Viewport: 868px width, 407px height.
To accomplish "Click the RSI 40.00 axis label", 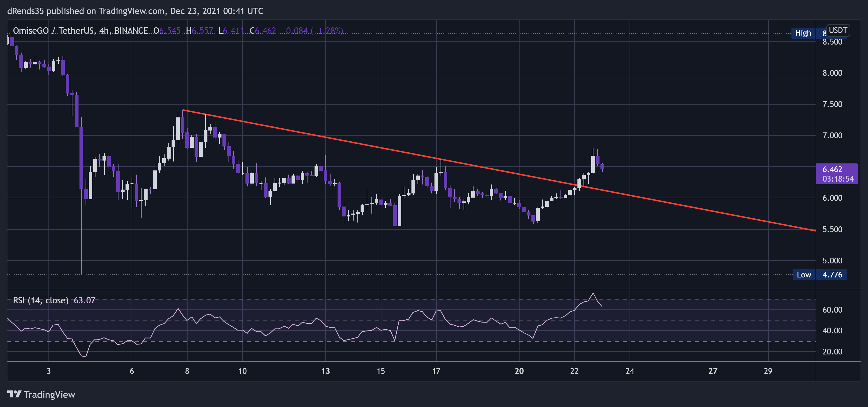I will (x=832, y=330).
